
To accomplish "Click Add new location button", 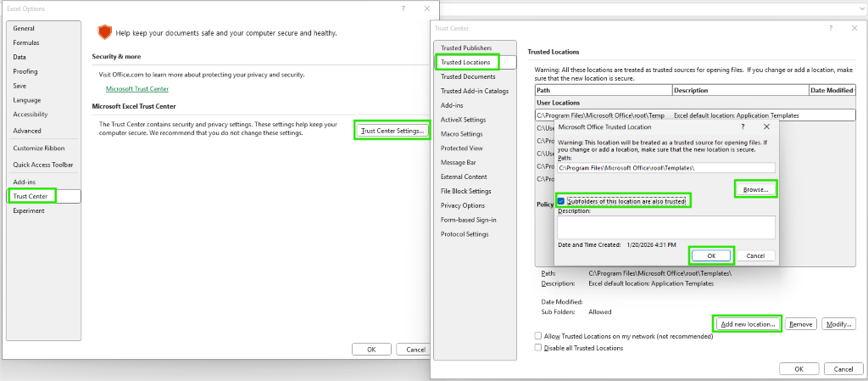I will point(748,324).
